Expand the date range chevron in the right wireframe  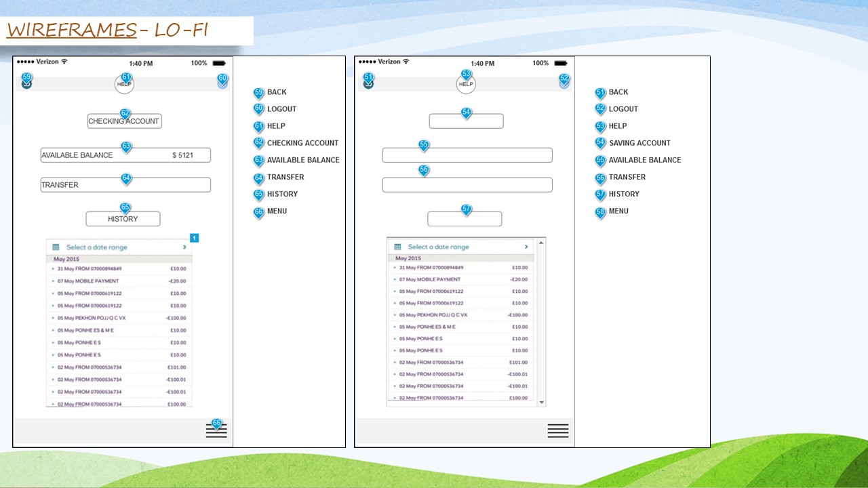tap(526, 247)
